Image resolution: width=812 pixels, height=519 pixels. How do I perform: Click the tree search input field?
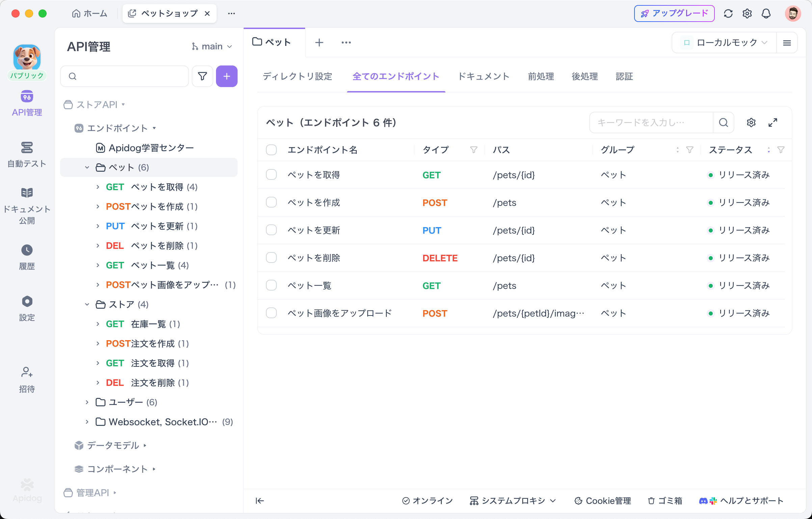click(125, 76)
